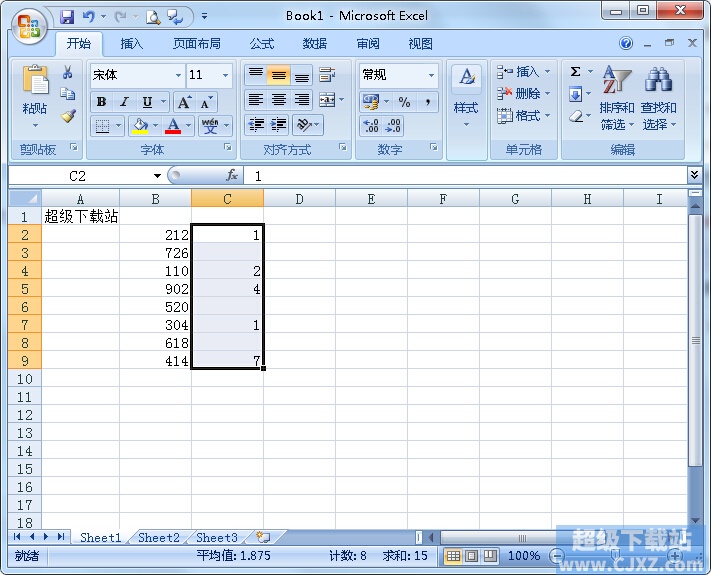Open the font name dropdown showing 宋体
The image size is (711, 575).
tap(178, 75)
